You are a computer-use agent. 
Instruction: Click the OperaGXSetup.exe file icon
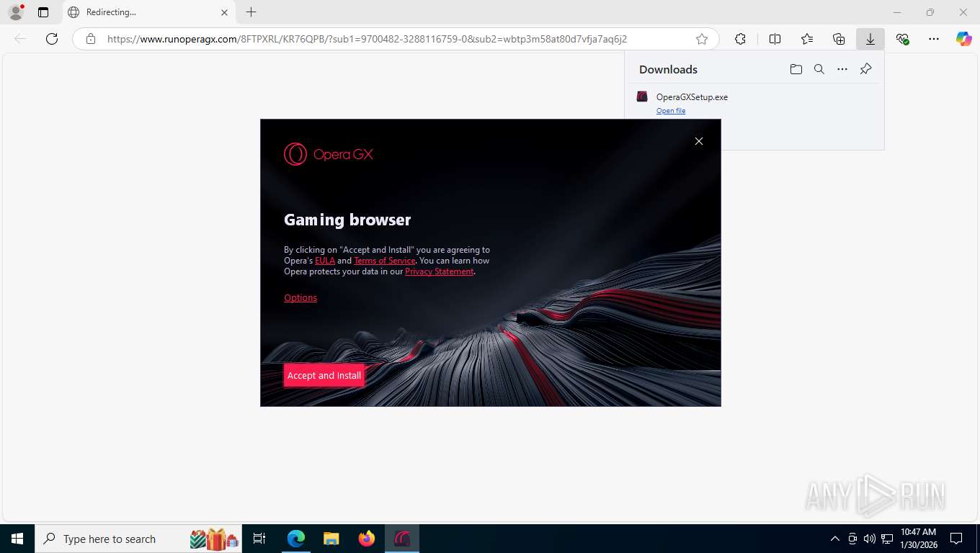pyautogui.click(x=642, y=96)
